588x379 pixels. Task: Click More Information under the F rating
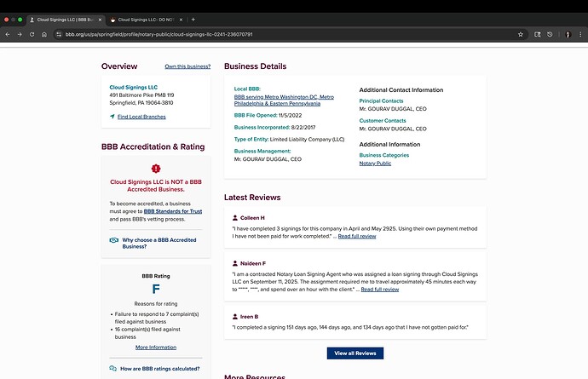[x=156, y=347]
